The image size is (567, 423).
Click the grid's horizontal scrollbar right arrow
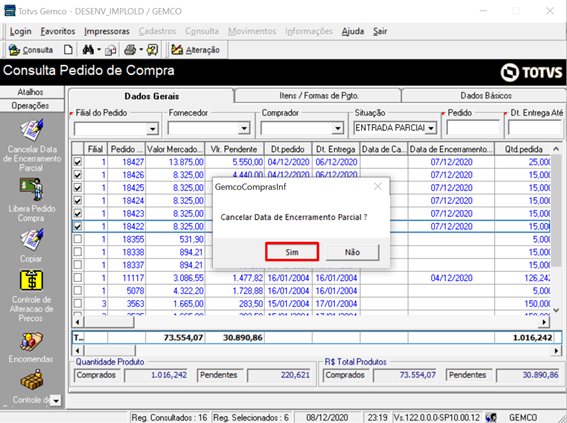pos(545,321)
